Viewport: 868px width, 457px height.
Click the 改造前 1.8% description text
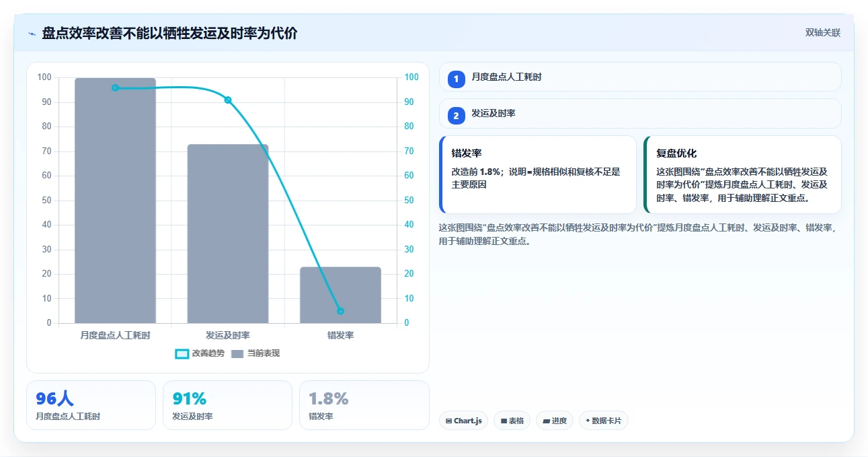pyautogui.click(x=536, y=178)
